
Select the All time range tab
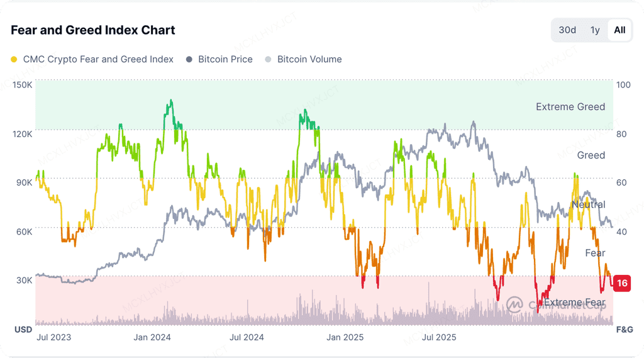619,30
